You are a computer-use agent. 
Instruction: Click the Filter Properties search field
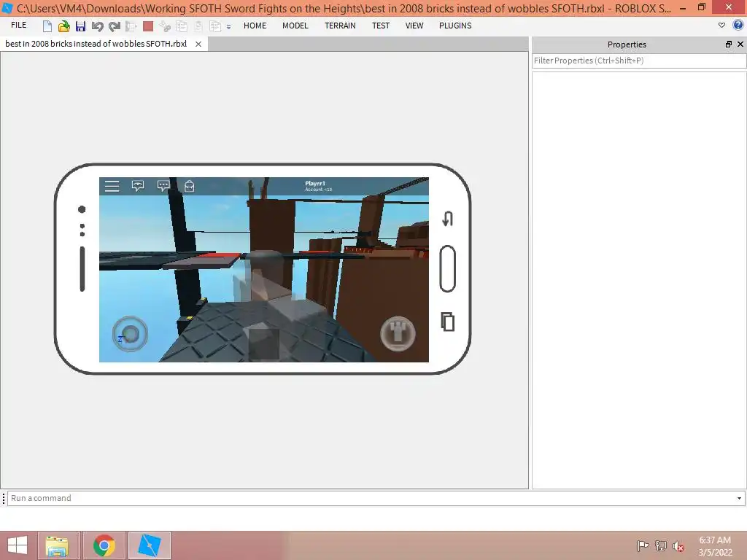point(639,61)
